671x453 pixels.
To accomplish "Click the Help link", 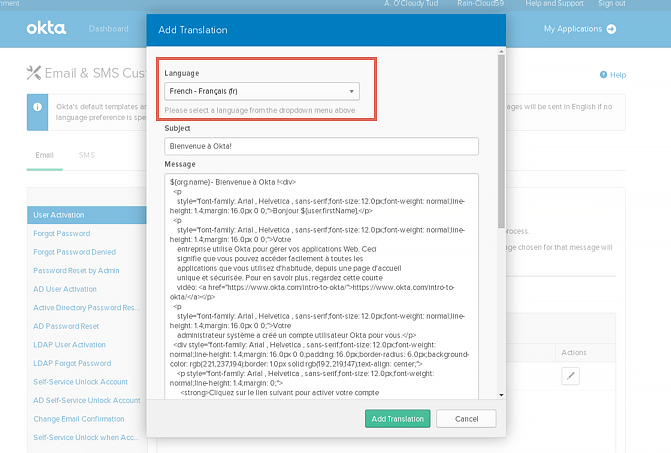I will (618, 75).
